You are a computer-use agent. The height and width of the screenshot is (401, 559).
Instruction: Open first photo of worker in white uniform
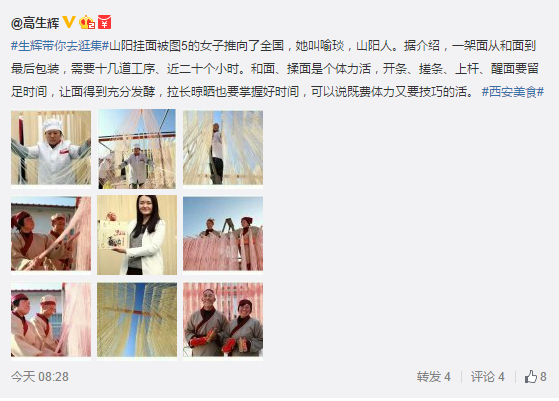pyautogui.click(x=51, y=148)
